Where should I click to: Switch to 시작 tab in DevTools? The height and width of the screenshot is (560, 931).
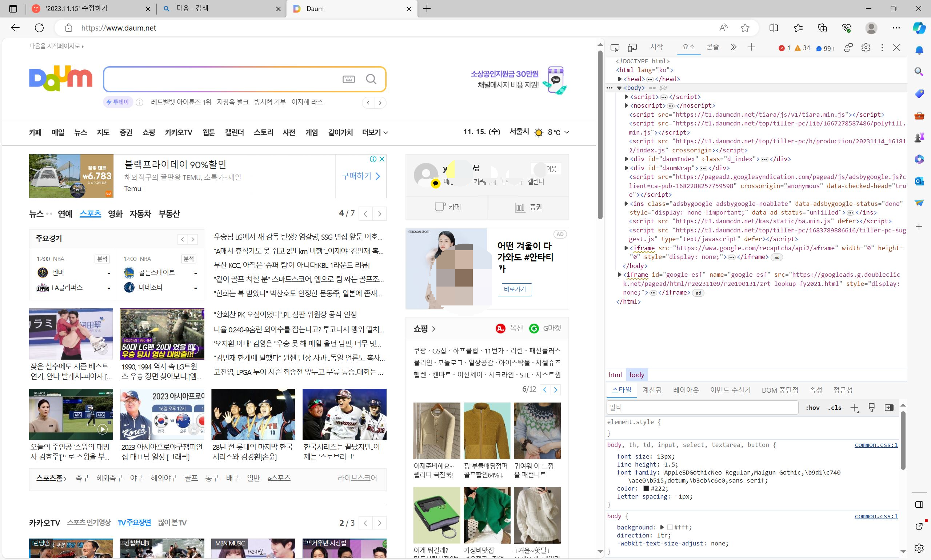656,47
